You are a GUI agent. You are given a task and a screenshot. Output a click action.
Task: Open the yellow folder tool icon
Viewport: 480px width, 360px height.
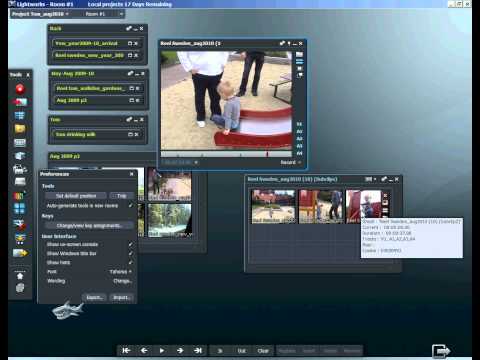point(20,129)
